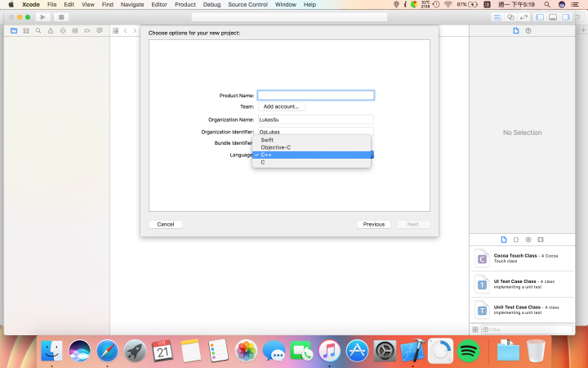This screenshot has height=368, width=588.
Task: Click the Run (play) button
Action: (42, 17)
